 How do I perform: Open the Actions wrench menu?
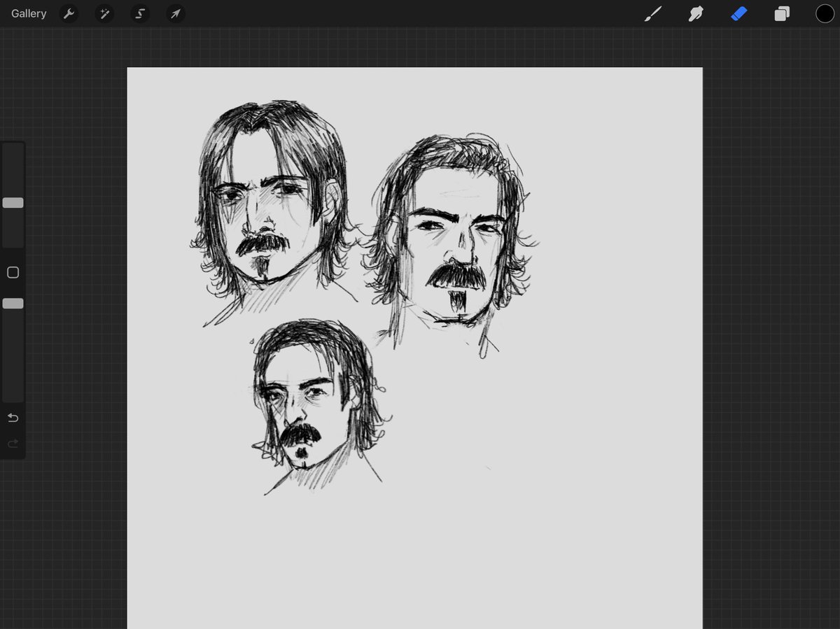pyautogui.click(x=69, y=13)
